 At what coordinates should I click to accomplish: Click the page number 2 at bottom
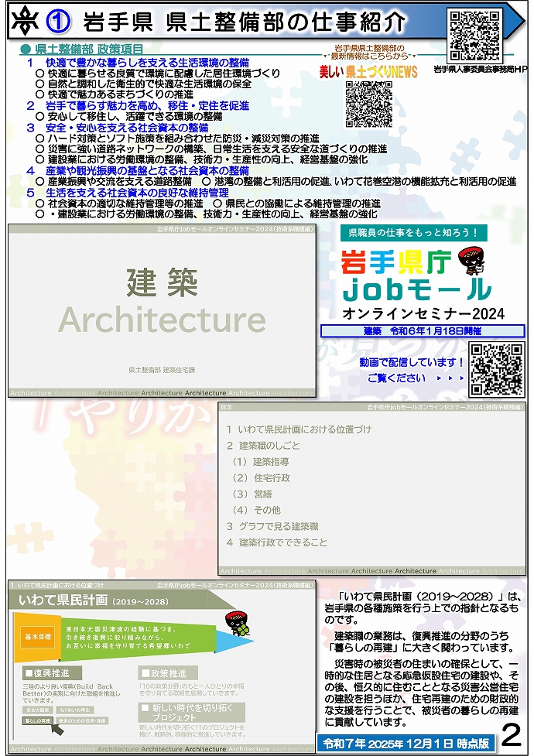511,737
